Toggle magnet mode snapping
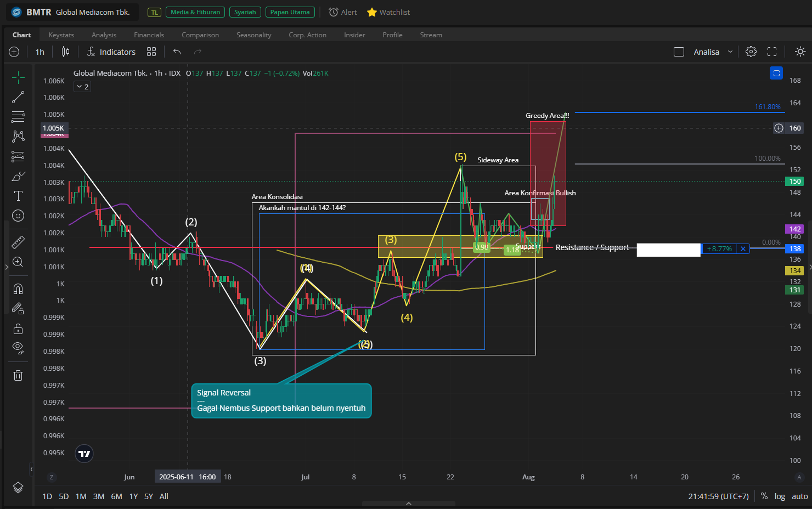This screenshot has width=812, height=509. [18, 289]
